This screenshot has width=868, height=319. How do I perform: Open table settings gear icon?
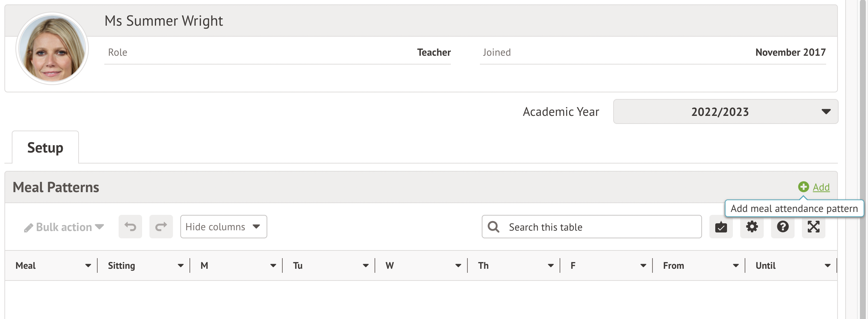click(752, 227)
